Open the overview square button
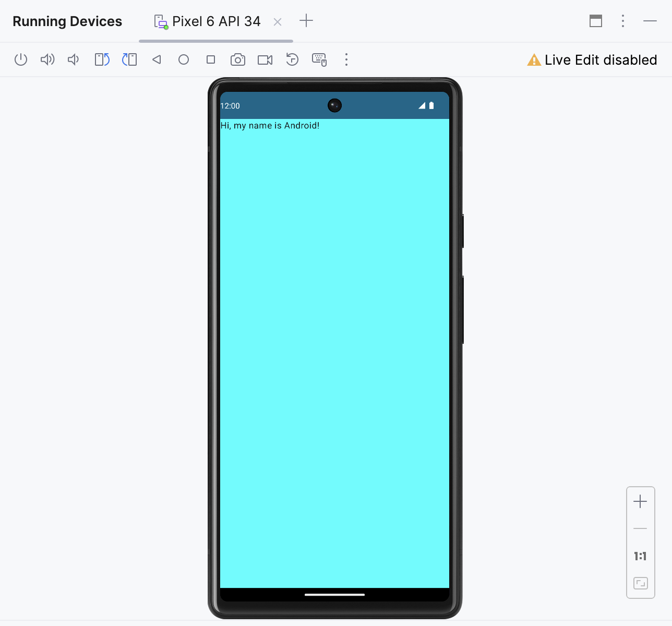Screen dimensions: 672x626 tap(211, 59)
